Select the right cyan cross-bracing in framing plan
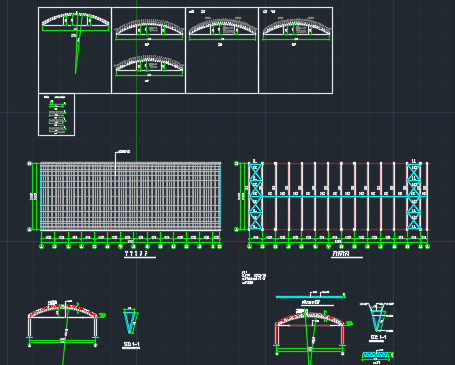 click(414, 196)
